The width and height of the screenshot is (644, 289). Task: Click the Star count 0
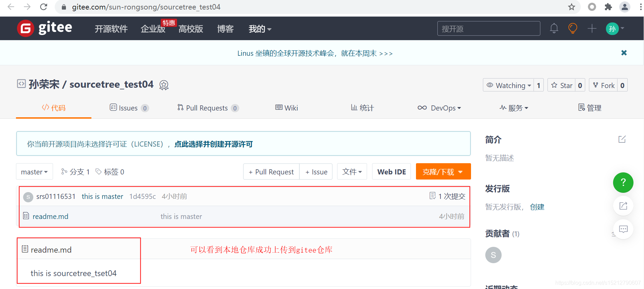click(x=580, y=85)
